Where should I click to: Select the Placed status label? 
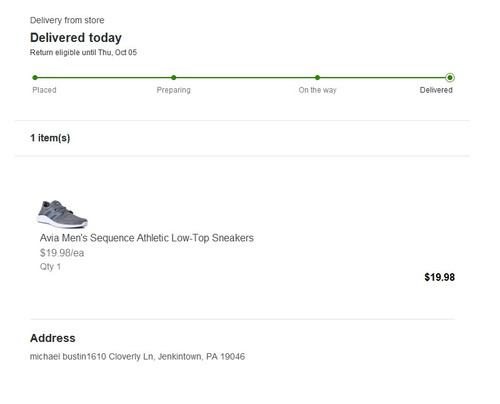tap(44, 90)
